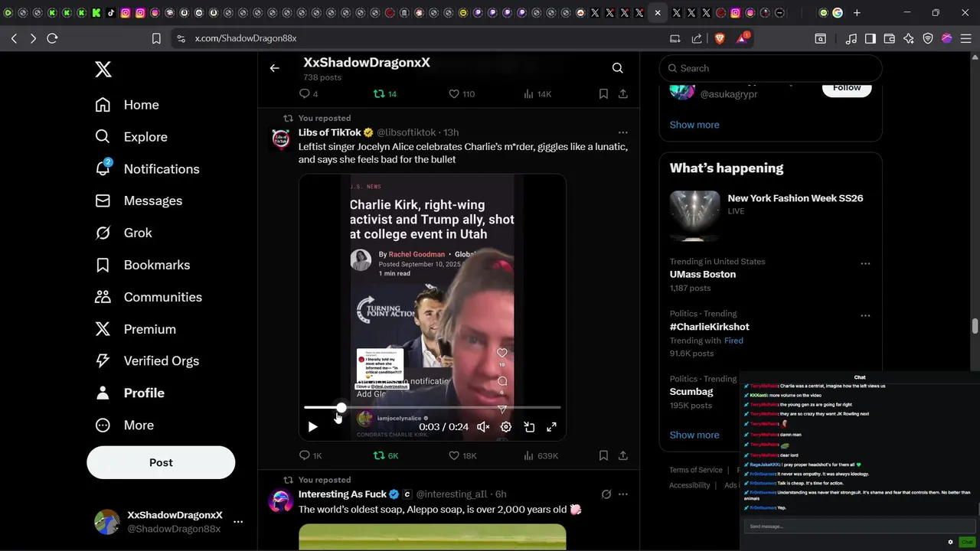The height and width of the screenshot is (551, 980).
Task: Open the UMass Boston trend
Action: tap(703, 274)
